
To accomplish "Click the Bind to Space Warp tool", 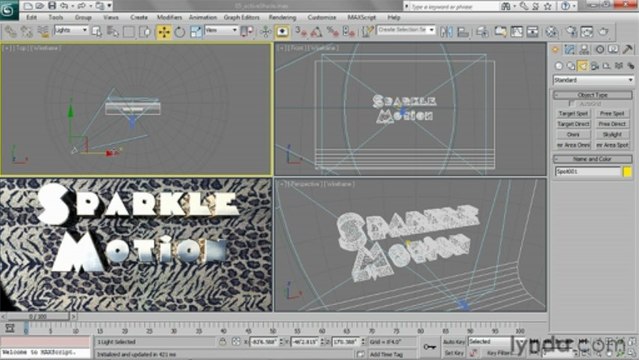I will [x=43, y=32].
